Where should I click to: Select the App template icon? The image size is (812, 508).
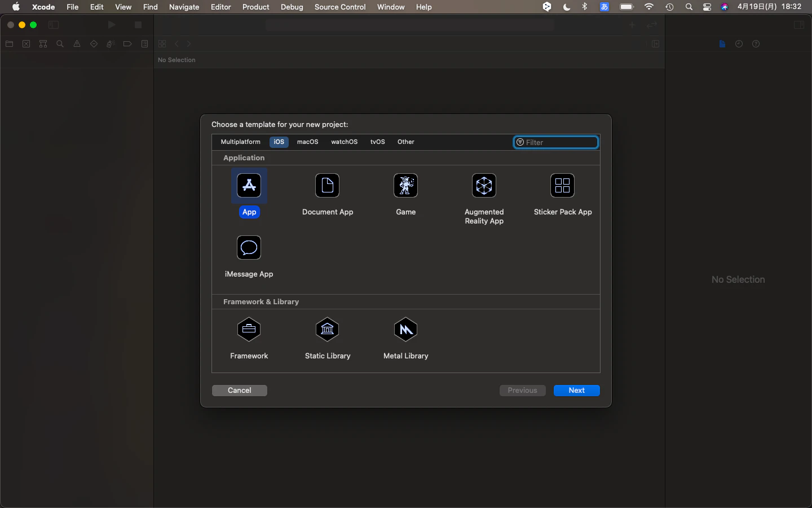pyautogui.click(x=249, y=186)
